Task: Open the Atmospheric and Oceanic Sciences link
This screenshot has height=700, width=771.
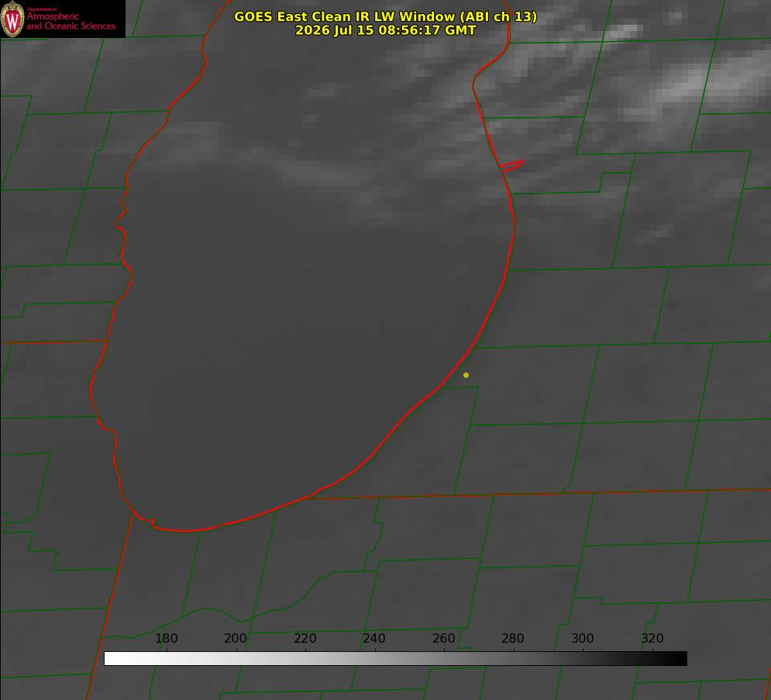Action: 71,21
